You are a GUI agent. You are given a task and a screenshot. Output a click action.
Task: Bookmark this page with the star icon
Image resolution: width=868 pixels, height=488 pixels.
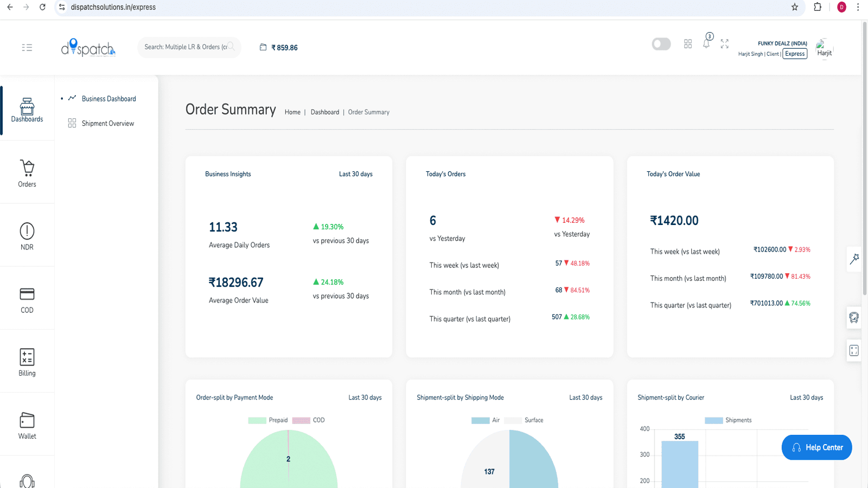[x=795, y=7]
